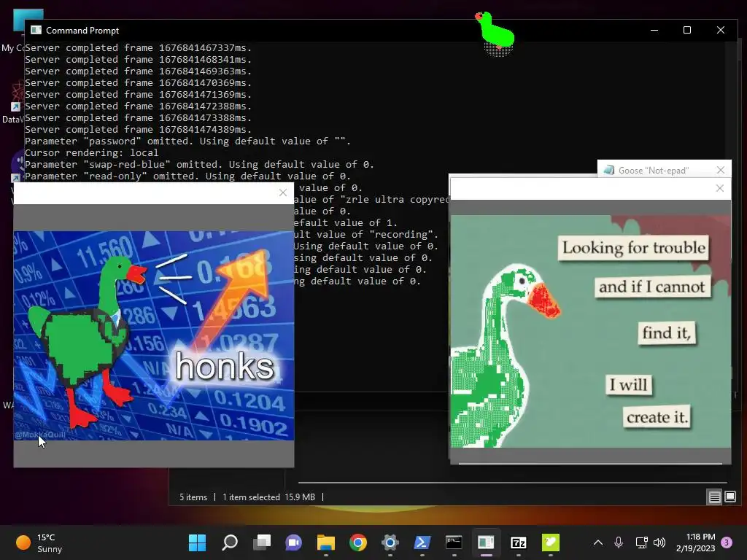
Task: Open the clock showing 1:18 PM
Action: click(695, 542)
